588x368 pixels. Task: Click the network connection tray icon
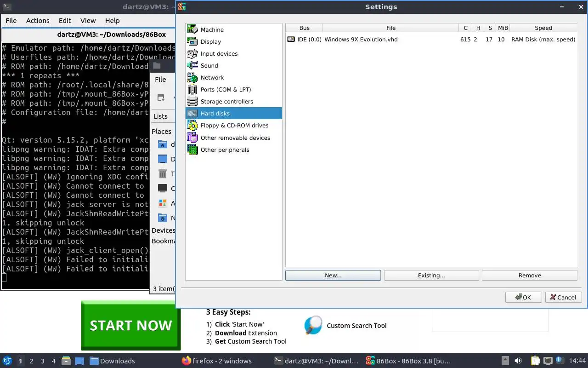pos(548,361)
